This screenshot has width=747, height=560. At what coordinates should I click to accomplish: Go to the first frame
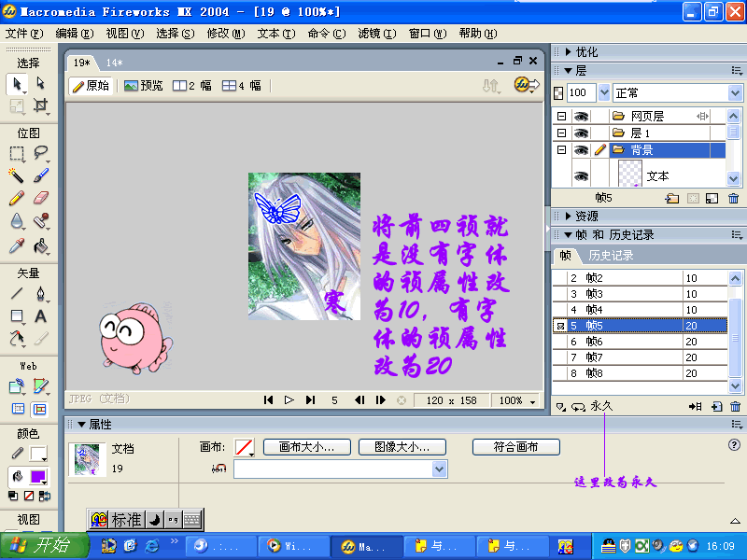pyautogui.click(x=268, y=400)
